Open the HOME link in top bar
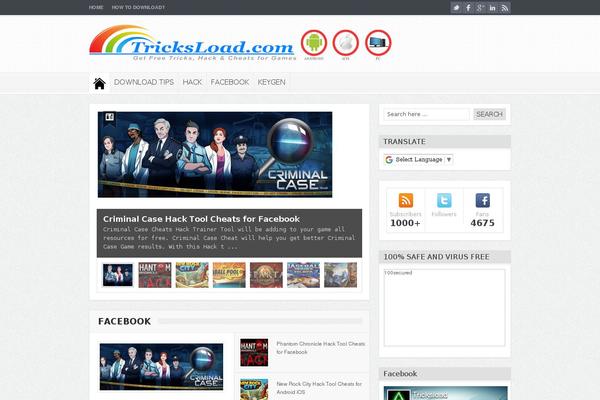Screen dimensions: 600x400 click(96, 7)
